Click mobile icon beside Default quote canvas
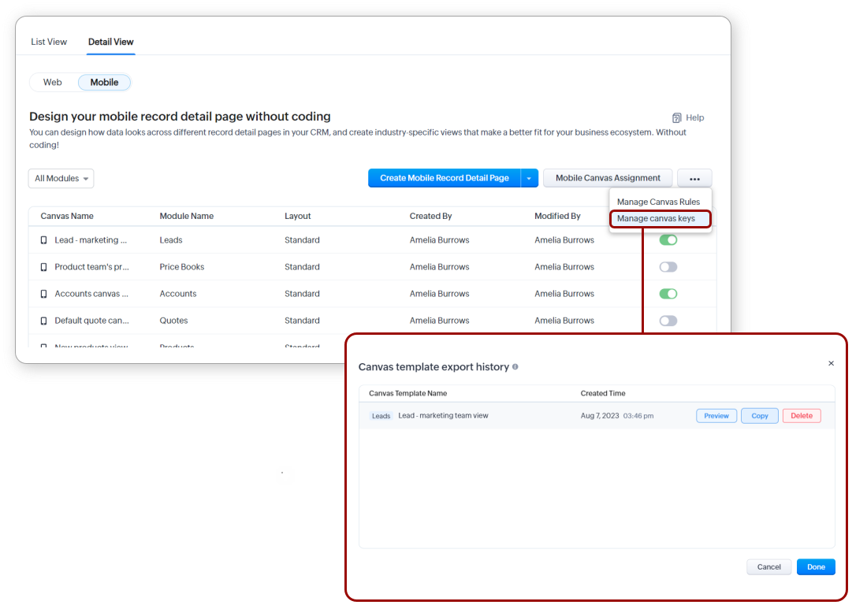Image resolution: width=867 pixels, height=616 pixels. click(44, 321)
